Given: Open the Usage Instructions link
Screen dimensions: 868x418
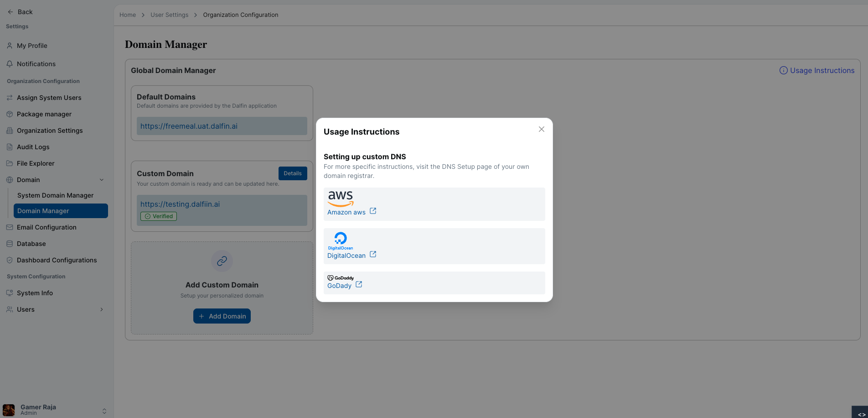Looking at the screenshot, I should pyautogui.click(x=817, y=70).
